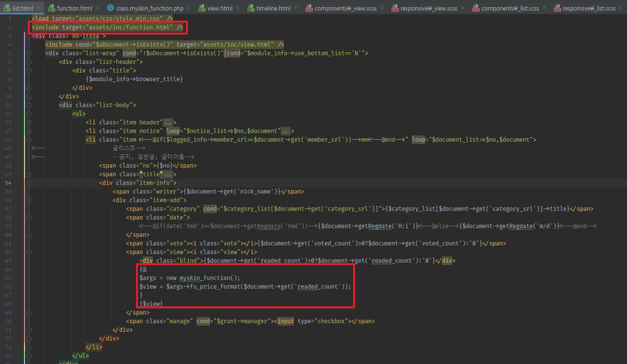Close the responsive\_view.scss tab
This screenshot has height=364, width=627.
(463, 8)
